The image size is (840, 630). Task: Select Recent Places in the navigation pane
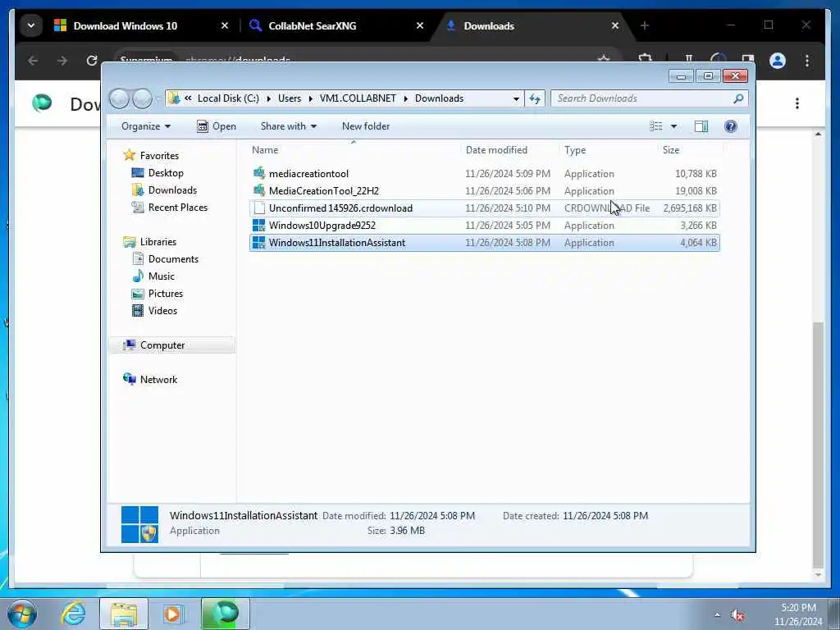pyautogui.click(x=178, y=208)
